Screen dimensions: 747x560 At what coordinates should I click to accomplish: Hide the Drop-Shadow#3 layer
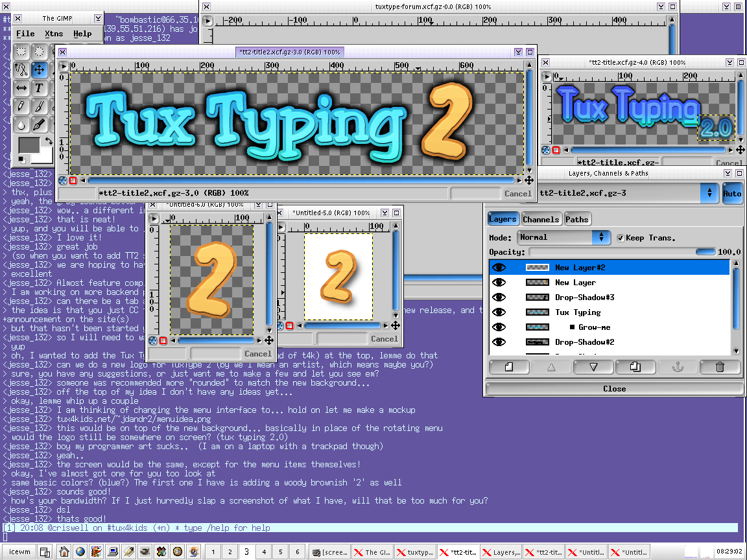pyautogui.click(x=499, y=297)
